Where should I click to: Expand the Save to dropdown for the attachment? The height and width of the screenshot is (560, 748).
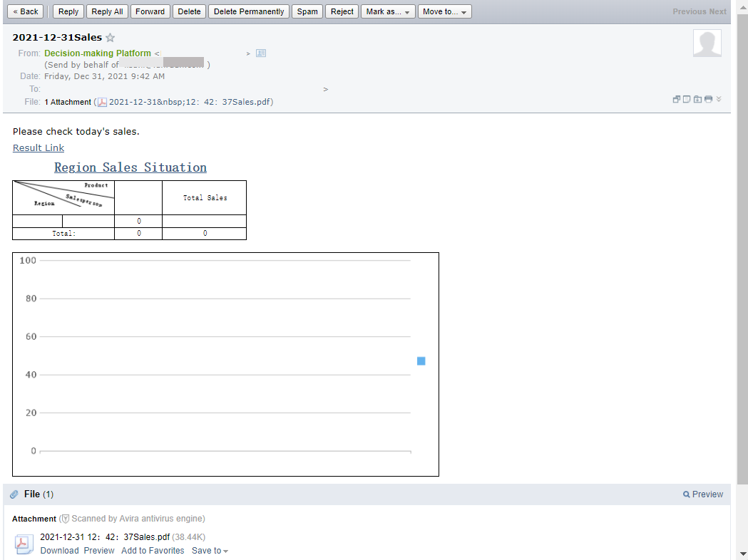coord(210,550)
